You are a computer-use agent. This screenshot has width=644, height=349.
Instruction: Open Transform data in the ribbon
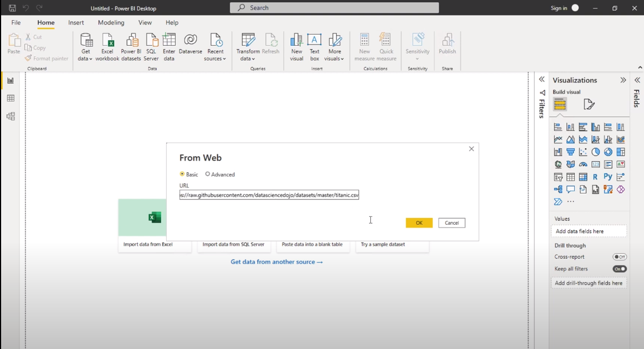tap(248, 47)
